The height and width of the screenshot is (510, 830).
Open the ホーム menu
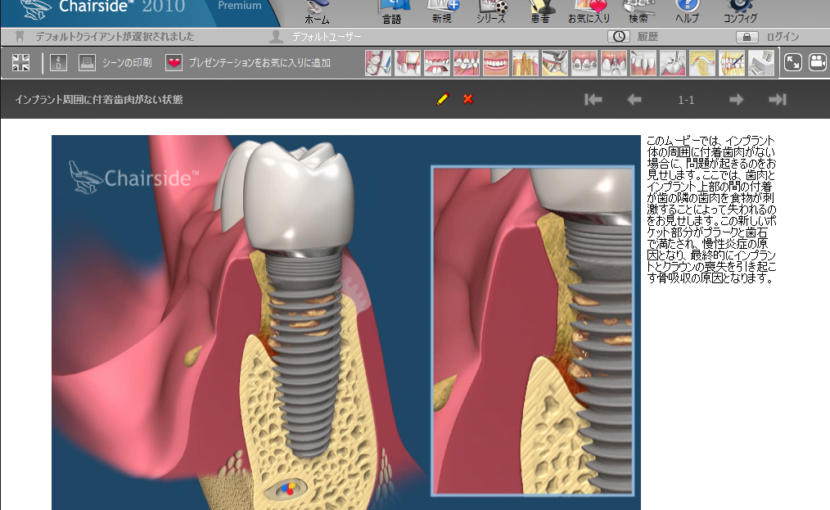point(317,12)
